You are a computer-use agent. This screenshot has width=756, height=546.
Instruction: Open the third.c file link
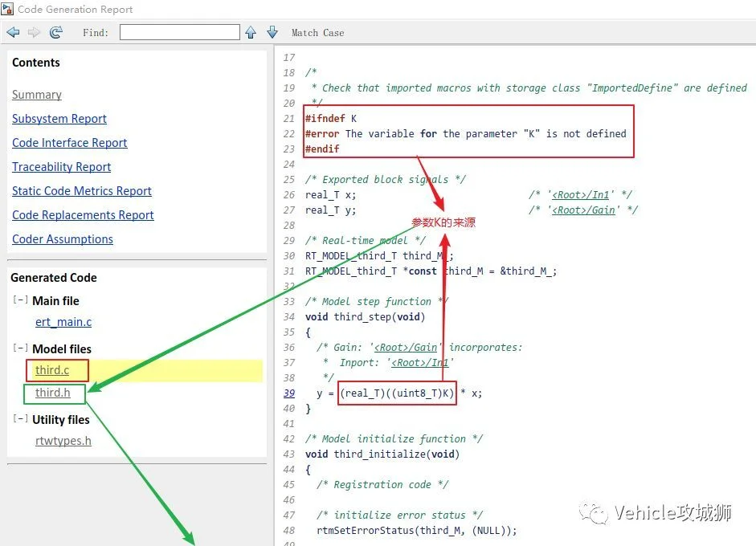[52, 370]
